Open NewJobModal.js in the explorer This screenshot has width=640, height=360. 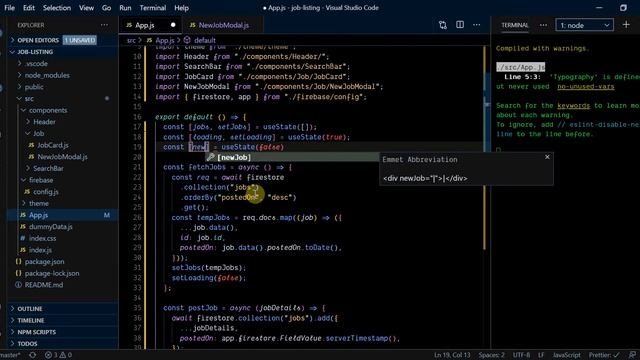pos(62,157)
